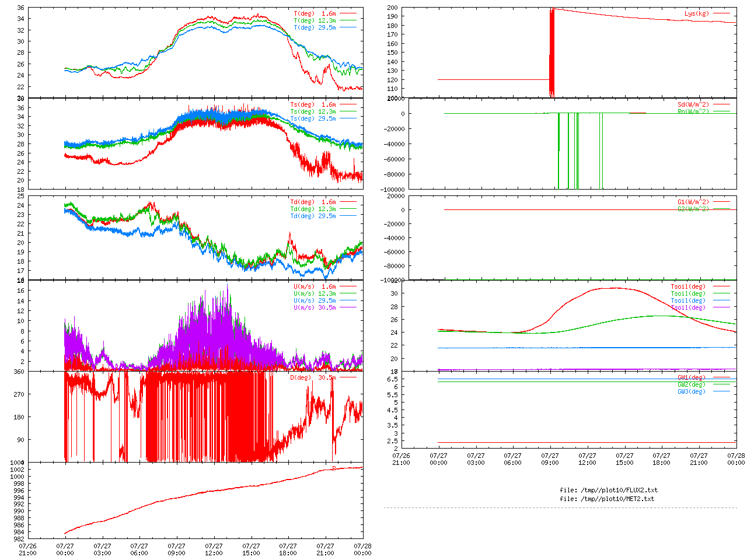
Task: Pick the 'Td(deg) 12.3m' legend text
Action: coord(313,209)
